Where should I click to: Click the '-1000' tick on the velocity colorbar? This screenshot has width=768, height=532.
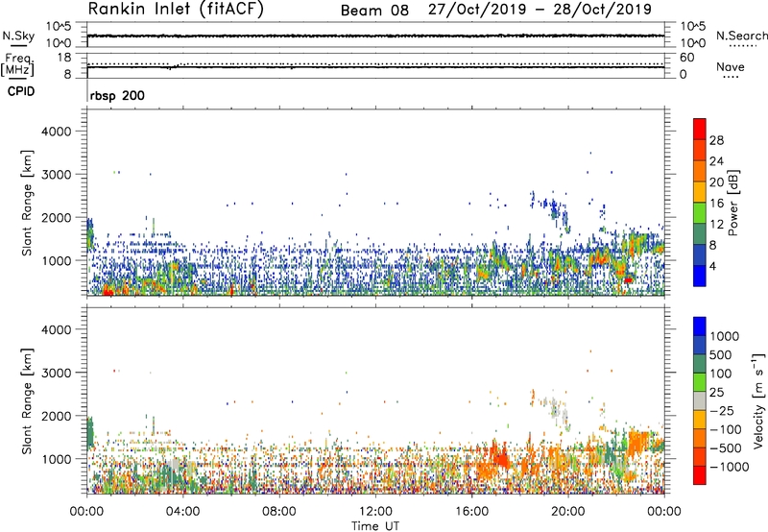(x=730, y=467)
